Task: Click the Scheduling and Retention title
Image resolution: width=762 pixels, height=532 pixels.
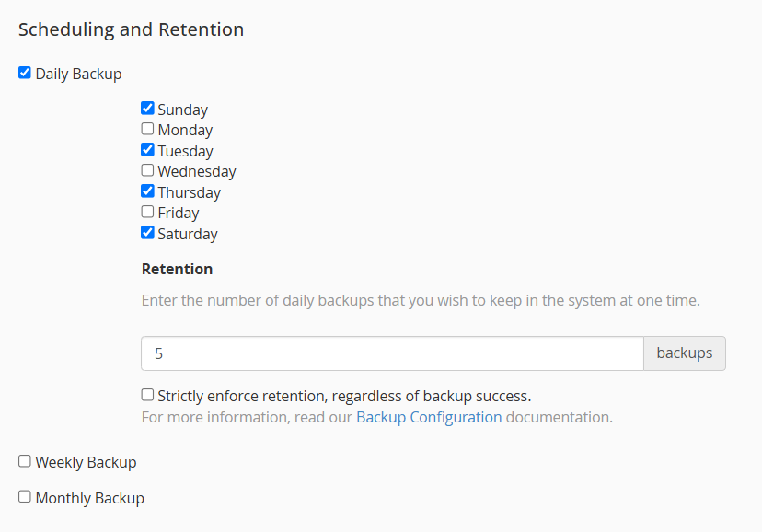Action: point(131,29)
